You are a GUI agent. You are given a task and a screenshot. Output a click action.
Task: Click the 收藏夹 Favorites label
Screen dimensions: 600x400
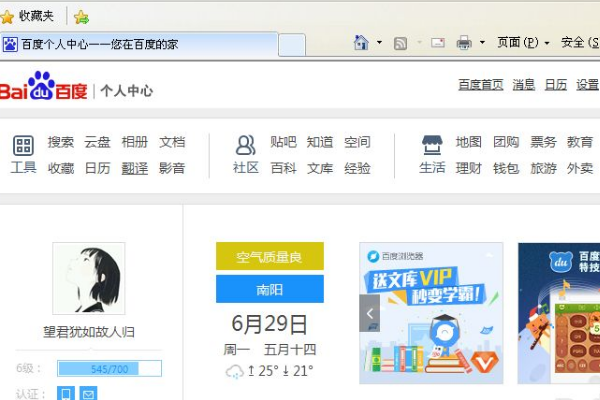[36, 16]
